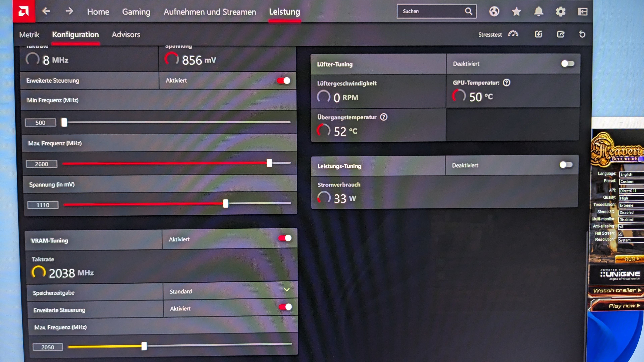
Task: Switch to the Metrik tab
Action: [29, 35]
